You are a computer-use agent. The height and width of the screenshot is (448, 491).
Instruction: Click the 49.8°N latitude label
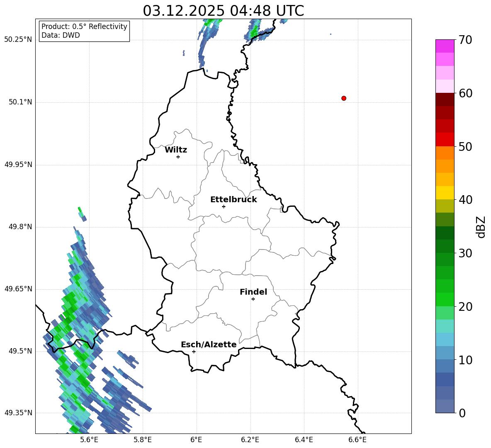click(20, 227)
